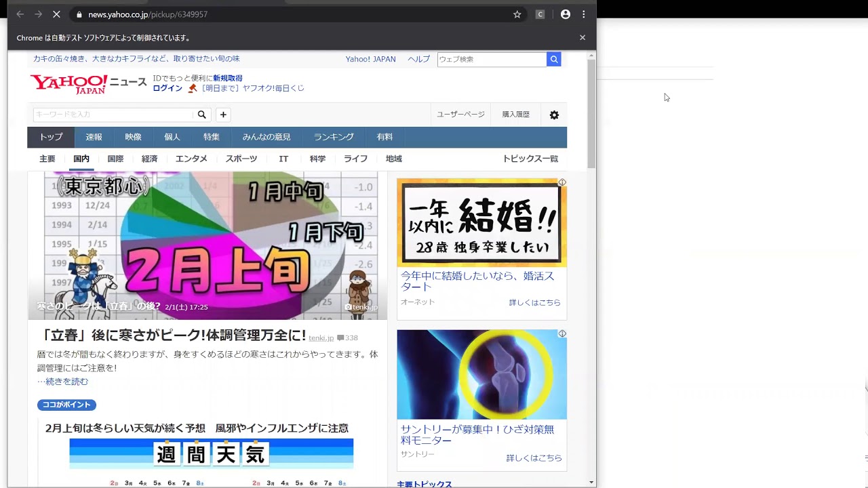Open the エンタメ category
The image size is (868, 488).
191,159
